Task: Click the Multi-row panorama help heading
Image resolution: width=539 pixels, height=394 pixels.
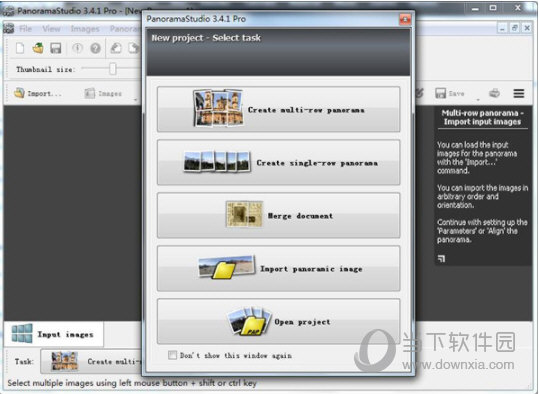Action: 482,117
